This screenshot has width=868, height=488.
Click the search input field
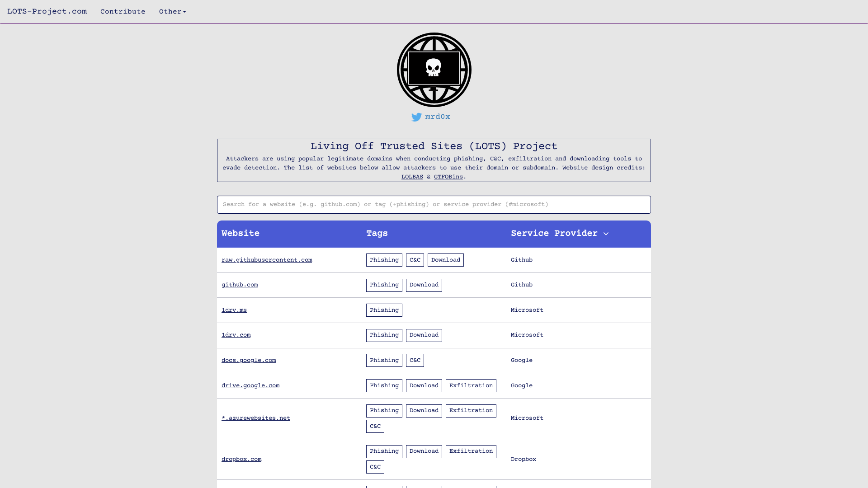click(x=434, y=204)
